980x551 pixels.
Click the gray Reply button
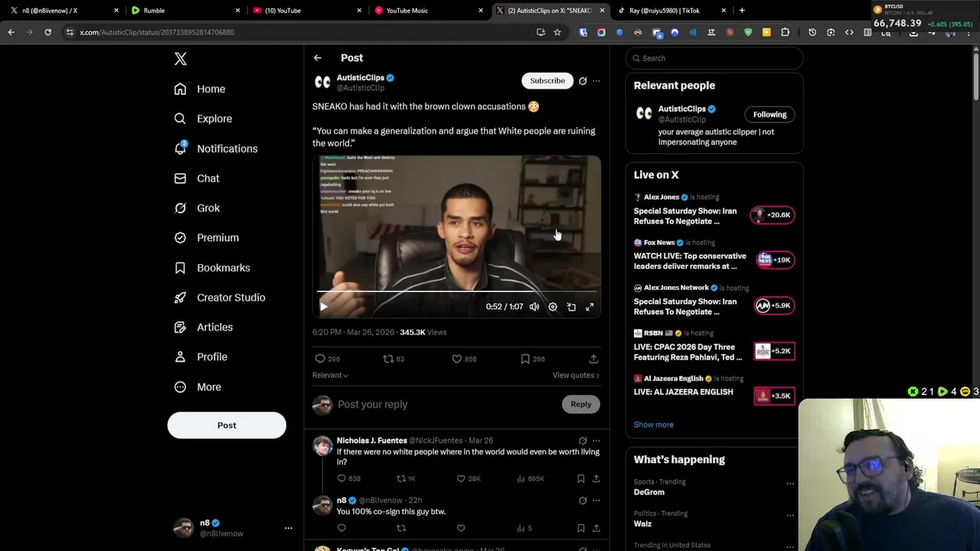point(580,404)
